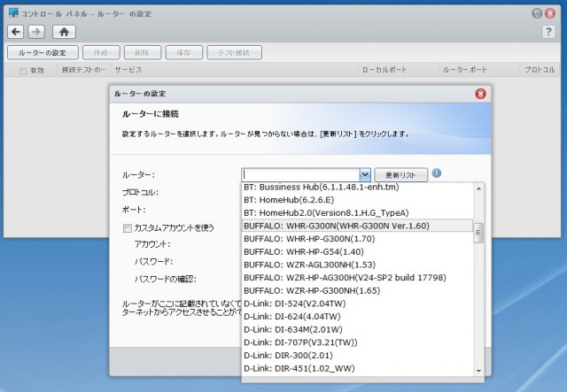Sort by the 接続テストの… column header
Screen dimensions: 567x392
pyautogui.click(x=84, y=70)
